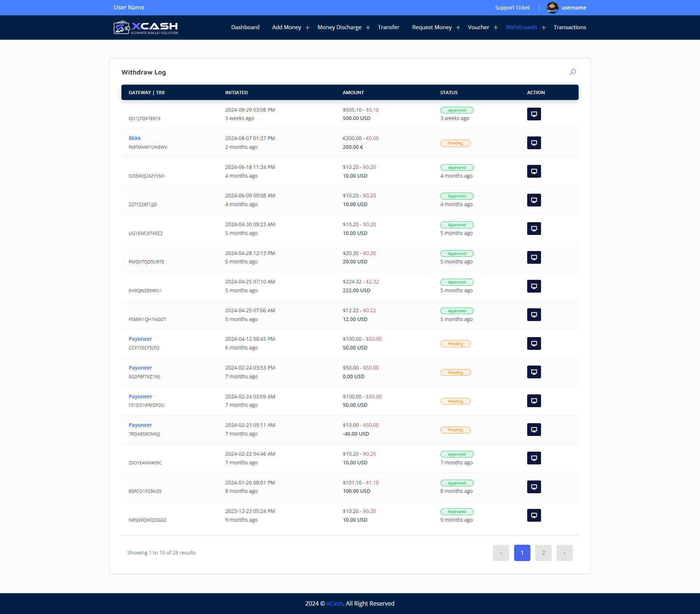Click the xCash logo in navbar

tap(145, 27)
